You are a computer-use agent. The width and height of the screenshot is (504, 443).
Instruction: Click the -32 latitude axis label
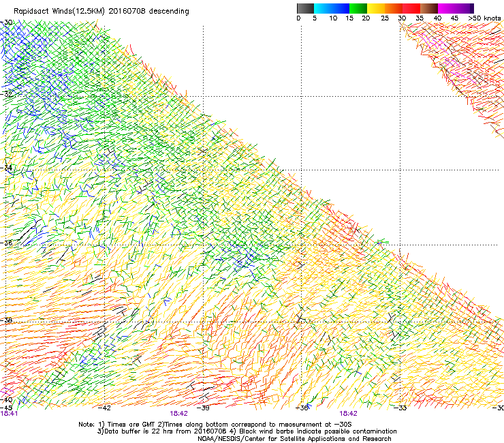6,94
